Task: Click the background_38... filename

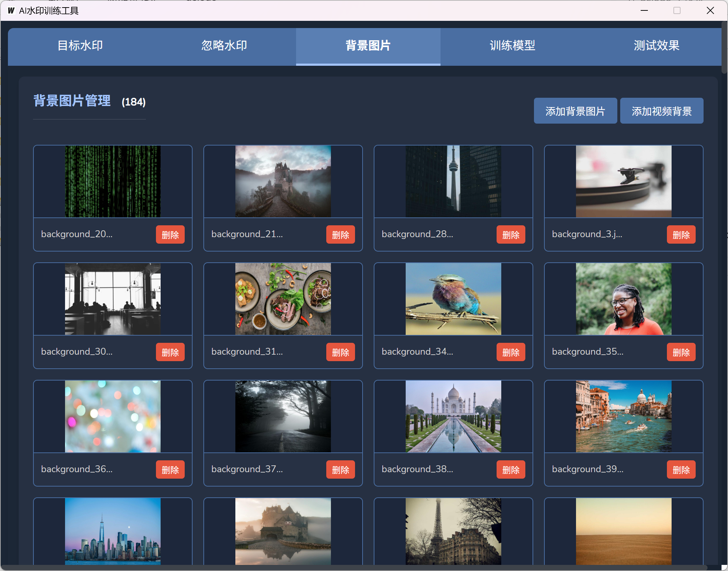Action: [418, 469]
